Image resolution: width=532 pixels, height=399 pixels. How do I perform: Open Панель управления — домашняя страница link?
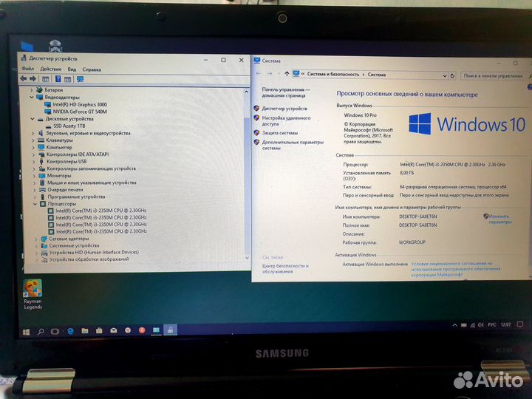pyautogui.click(x=285, y=92)
